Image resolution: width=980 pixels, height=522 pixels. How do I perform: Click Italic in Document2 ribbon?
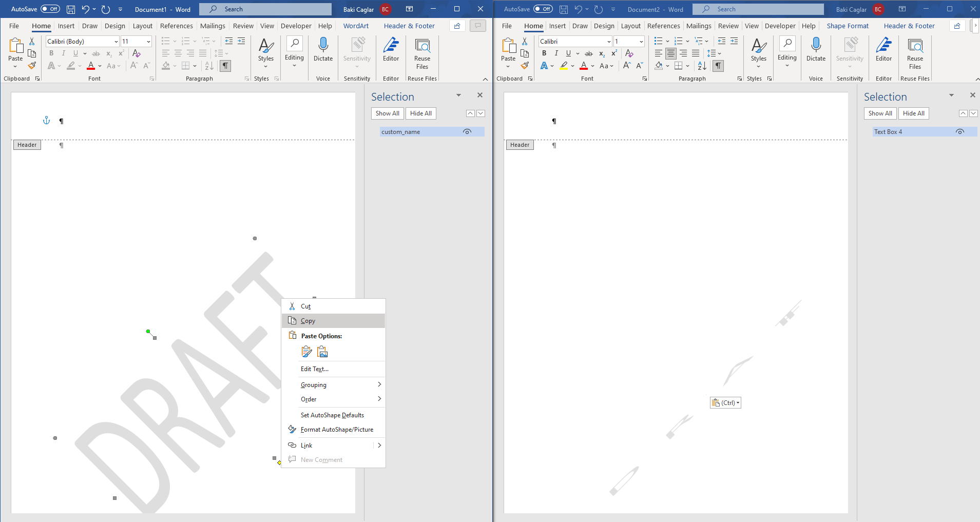[556, 53]
